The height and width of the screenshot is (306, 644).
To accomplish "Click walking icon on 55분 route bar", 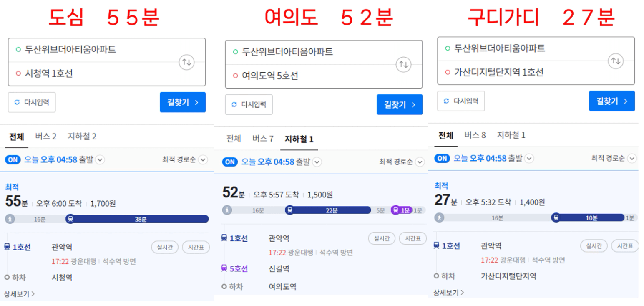I will click(10, 219).
